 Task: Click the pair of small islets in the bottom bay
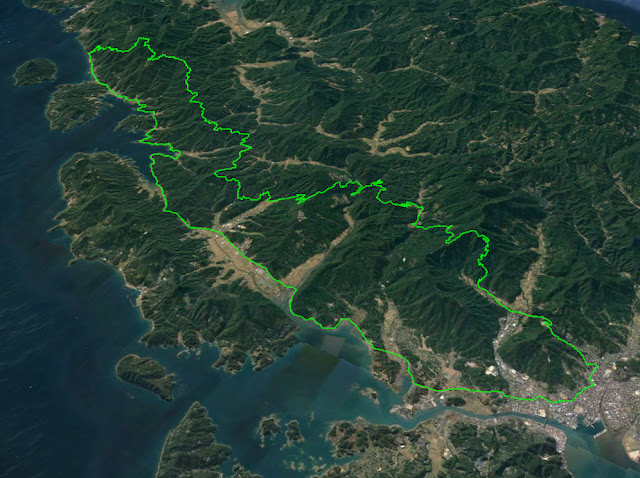281,430
